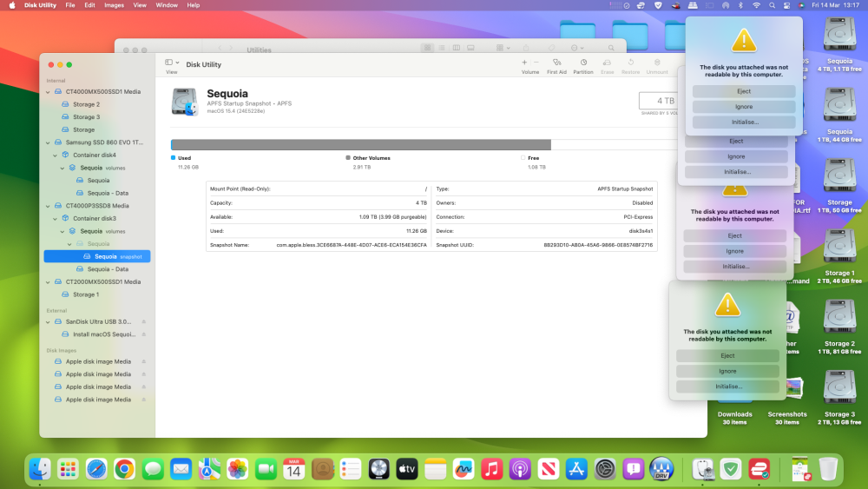Viewport: 868px width, 489px height.
Task: Collapse Container disk4
Action: pos(56,155)
